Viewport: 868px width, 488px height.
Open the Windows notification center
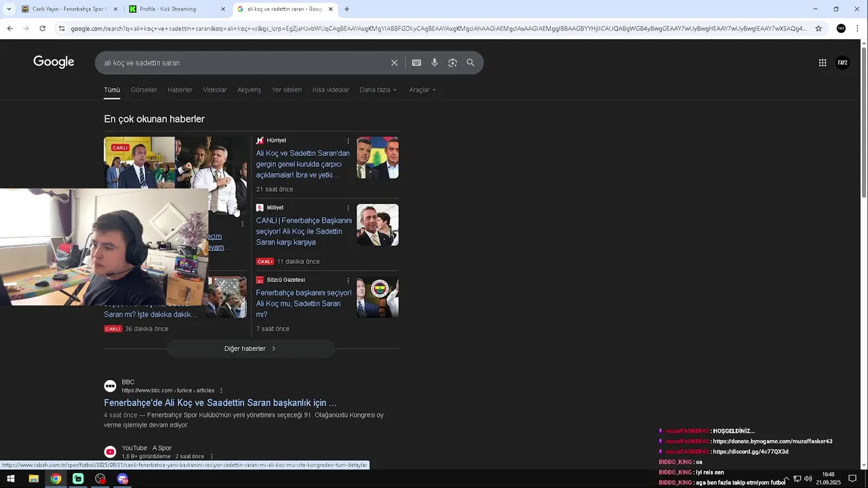coord(852,479)
